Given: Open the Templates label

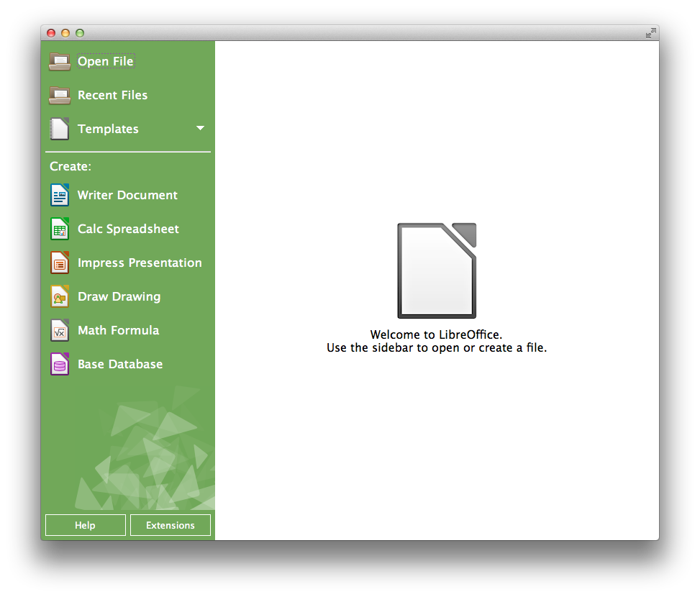Looking at the screenshot, I should coord(108,129).
